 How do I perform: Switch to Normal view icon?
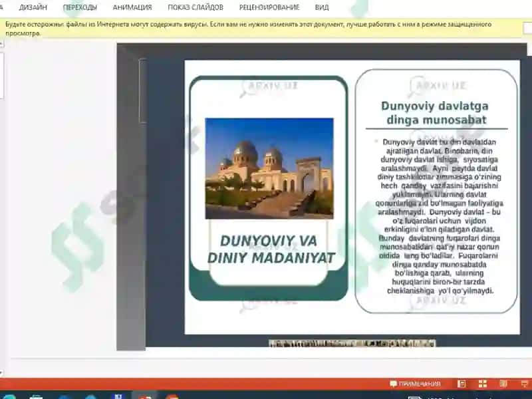click(x=462, y=384)
